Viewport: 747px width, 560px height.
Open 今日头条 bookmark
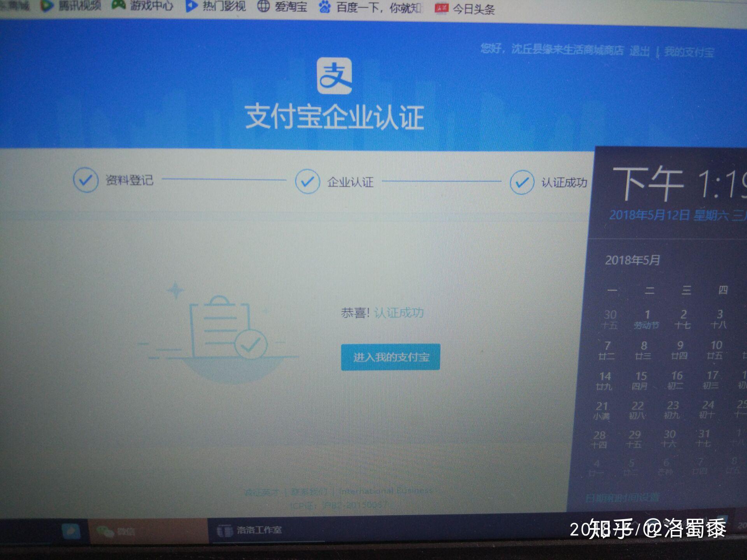(x=465, y=9)
